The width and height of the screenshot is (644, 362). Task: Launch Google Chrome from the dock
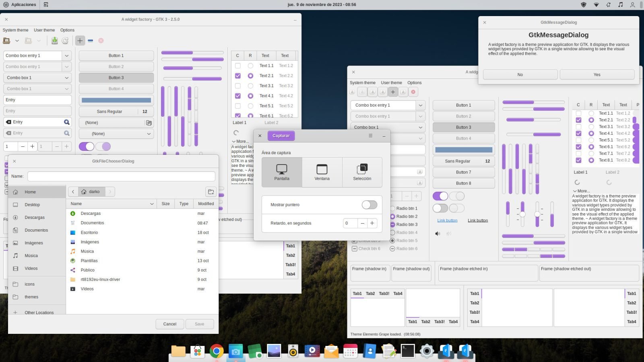(x=217, y=351)
